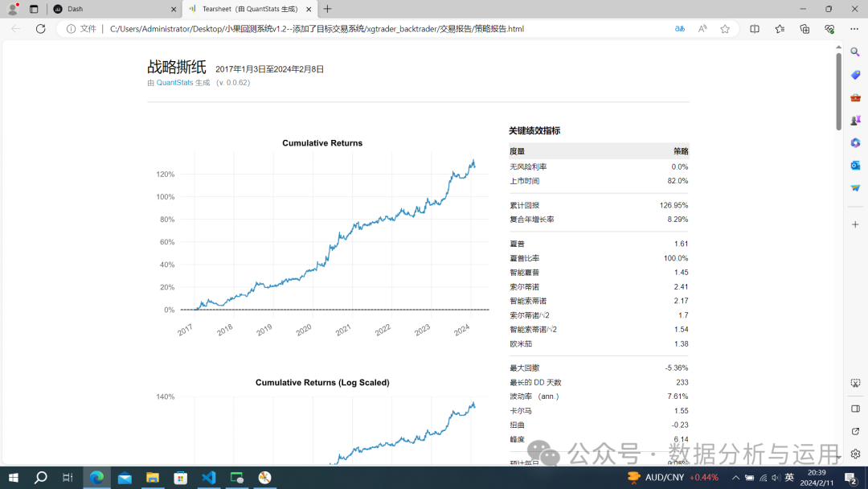This screenshot has width=868, height=489.
Task: Switch the 英 input method indicator
Action: [x=789, y=478]
